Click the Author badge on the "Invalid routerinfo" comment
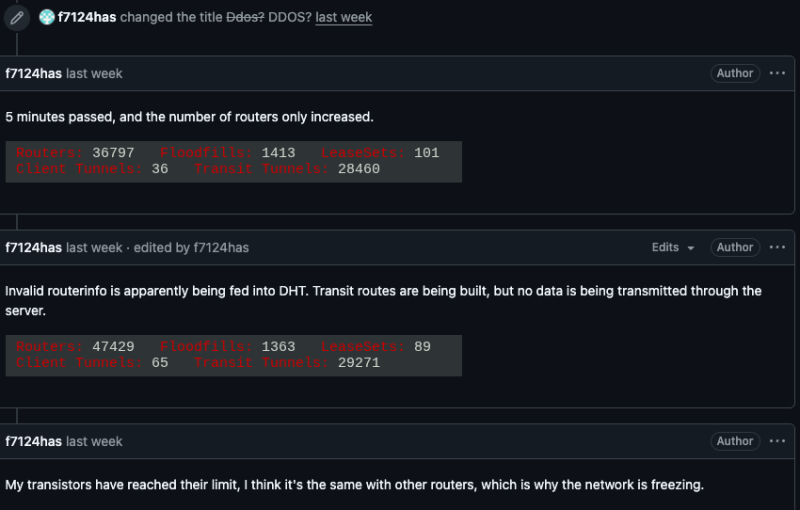 click(735, 248)
